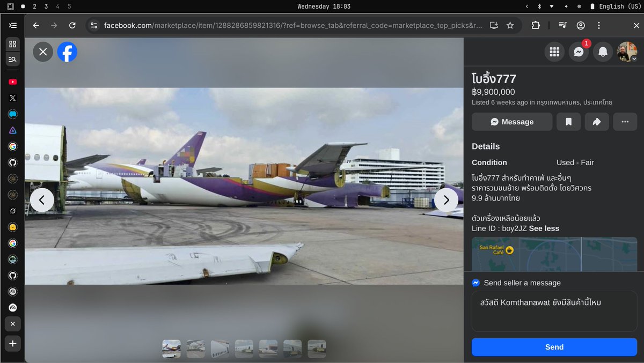Open Messenger with one unread notification
The width and height of the screenshot is (644, 363).
[579, 52]
